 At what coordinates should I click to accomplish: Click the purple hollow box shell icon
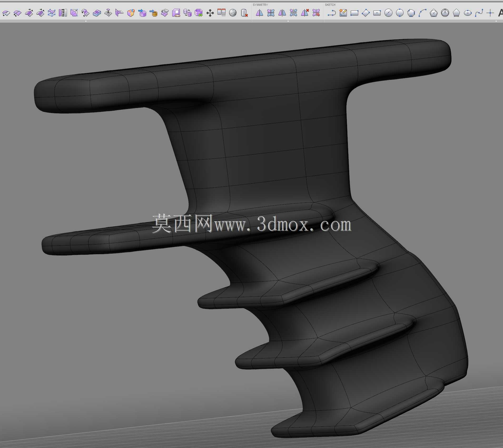[x=176, y=13]
